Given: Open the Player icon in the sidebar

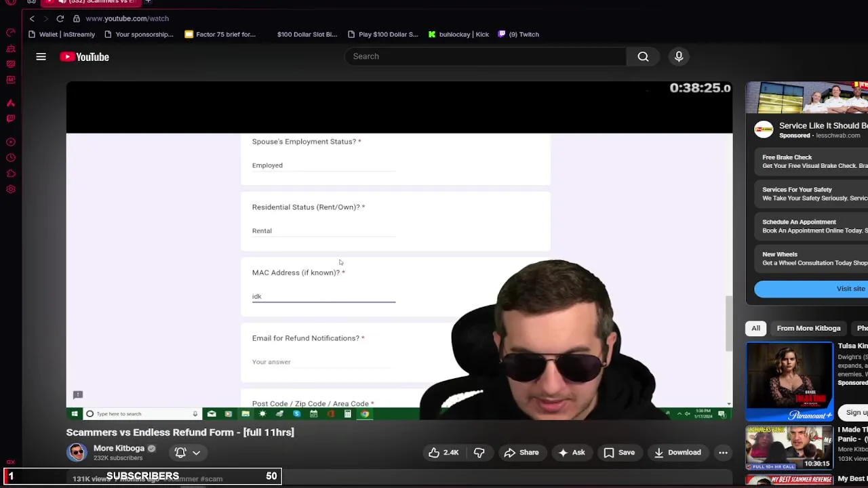Looking at the screenshot, I should point(11,142).
